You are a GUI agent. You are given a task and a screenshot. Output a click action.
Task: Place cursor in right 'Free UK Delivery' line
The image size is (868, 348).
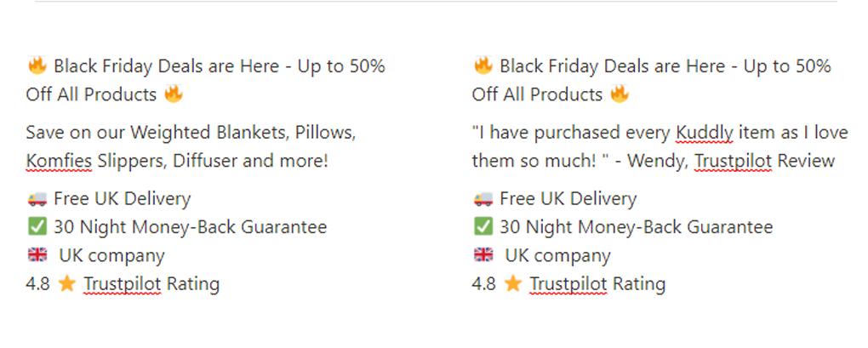pos(568,198)
